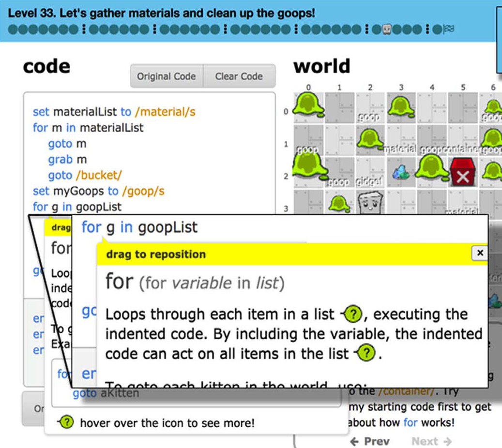Click the first help icon after 'list'
This screenshot has width=502, height=448.
[x=353, y=315]
